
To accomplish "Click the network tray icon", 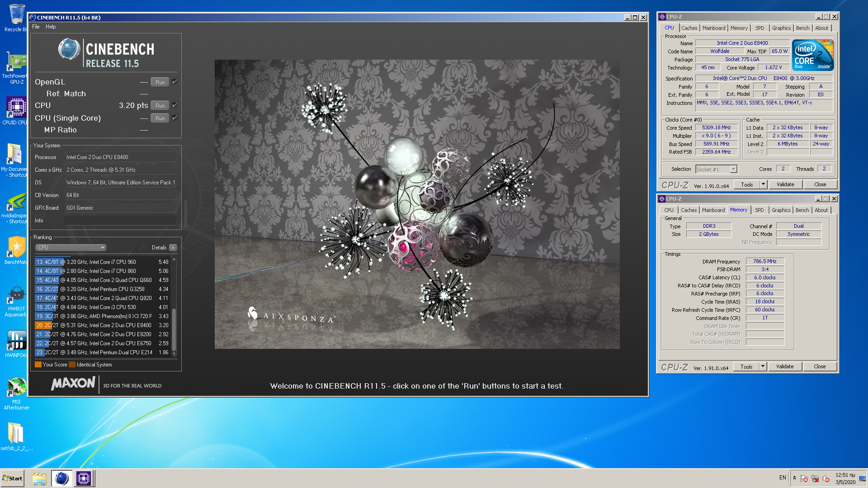I will click(x=815, y=479).
